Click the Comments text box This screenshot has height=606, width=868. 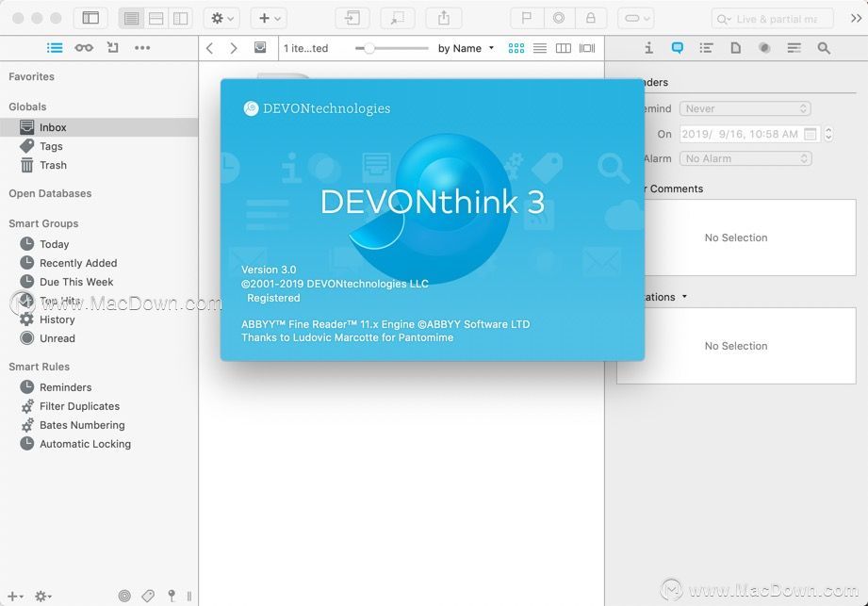click(x=736, y=237)
